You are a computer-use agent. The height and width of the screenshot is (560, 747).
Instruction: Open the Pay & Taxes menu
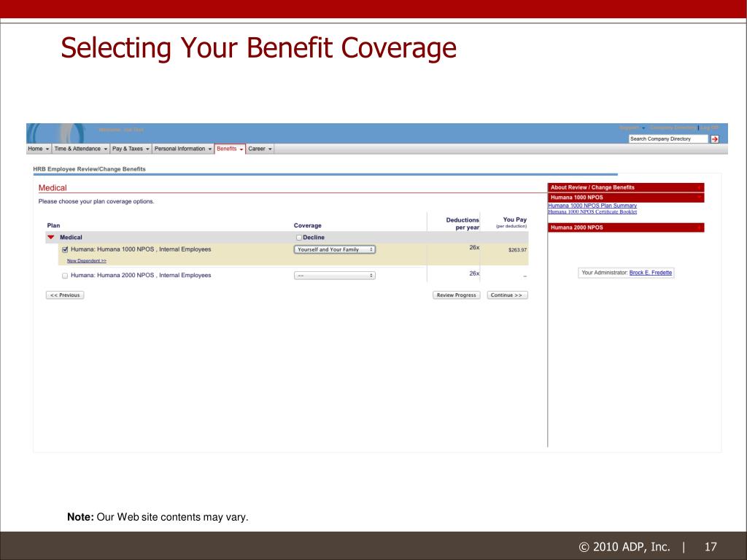point(131,149)
